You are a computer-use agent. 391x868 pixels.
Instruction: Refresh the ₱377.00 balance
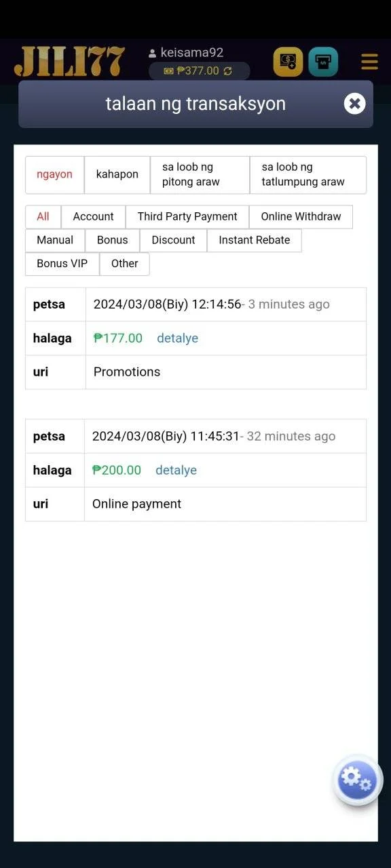(227, 71)
